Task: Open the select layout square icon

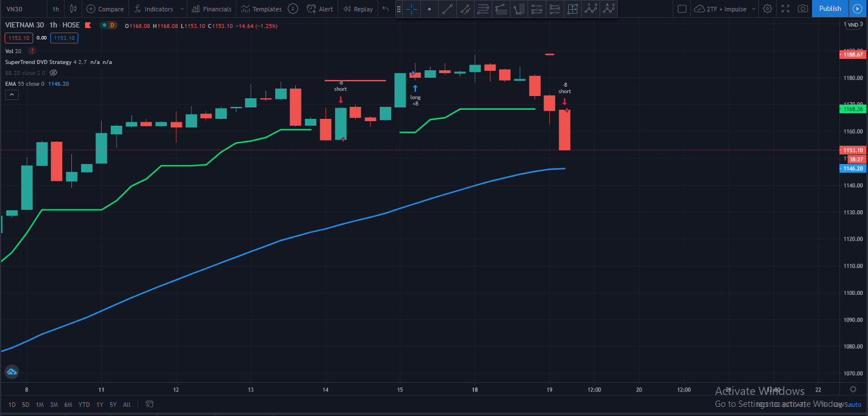Action: pos(681,9)
